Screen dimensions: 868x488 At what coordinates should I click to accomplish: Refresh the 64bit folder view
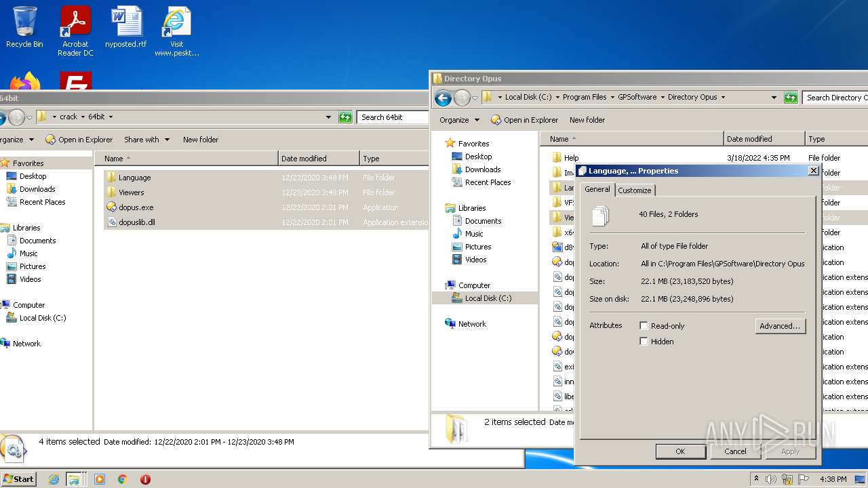[x=345, y=117]
